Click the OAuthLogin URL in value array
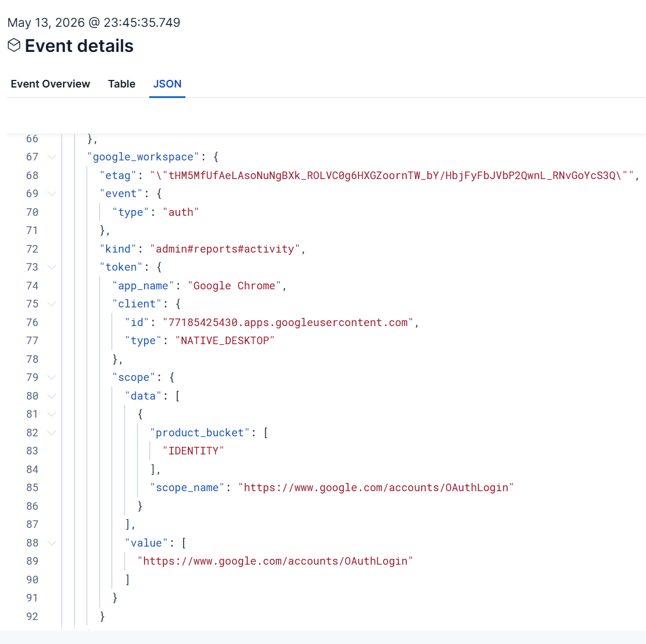Viewport: 646px width, 644px height. (x=275, y=561)
